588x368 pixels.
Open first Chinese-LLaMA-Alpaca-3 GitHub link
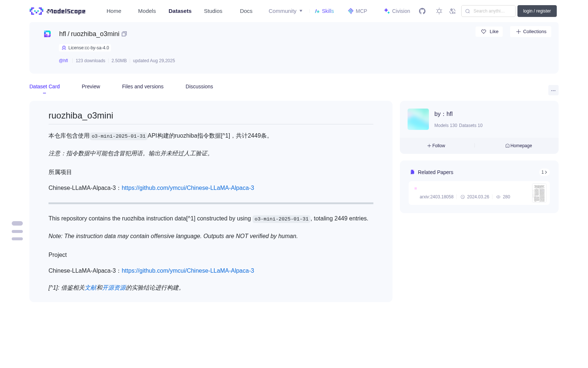188,188
